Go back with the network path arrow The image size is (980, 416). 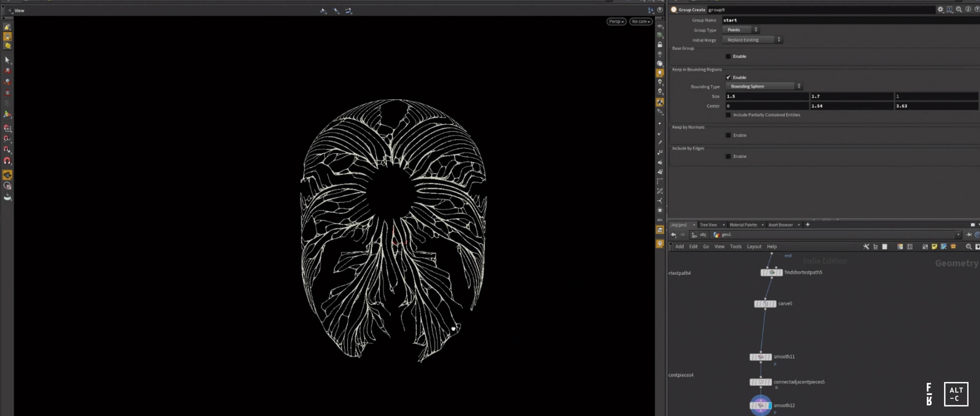(x=673, y=235)
